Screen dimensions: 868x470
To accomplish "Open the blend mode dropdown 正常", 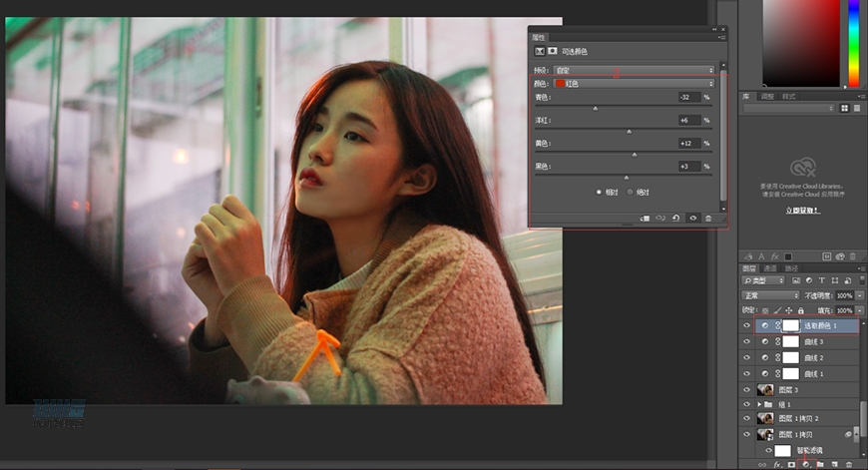I will [x=769, y=296].
